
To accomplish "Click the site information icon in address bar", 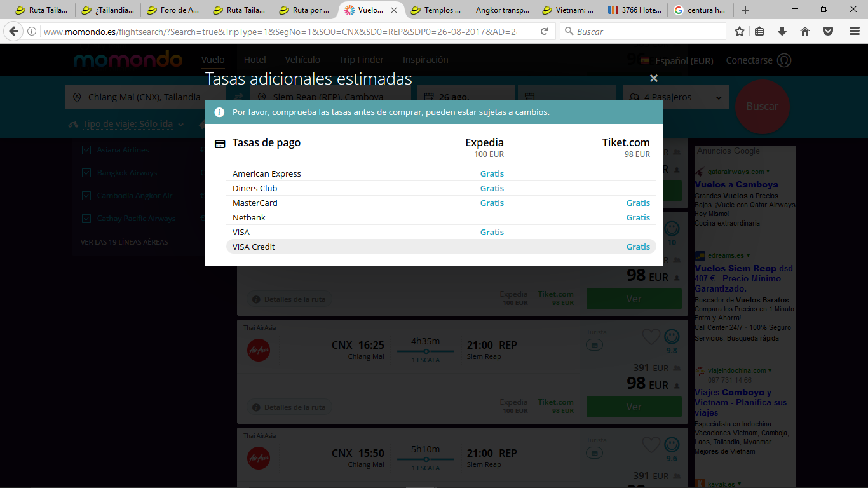I will [32, 31].
